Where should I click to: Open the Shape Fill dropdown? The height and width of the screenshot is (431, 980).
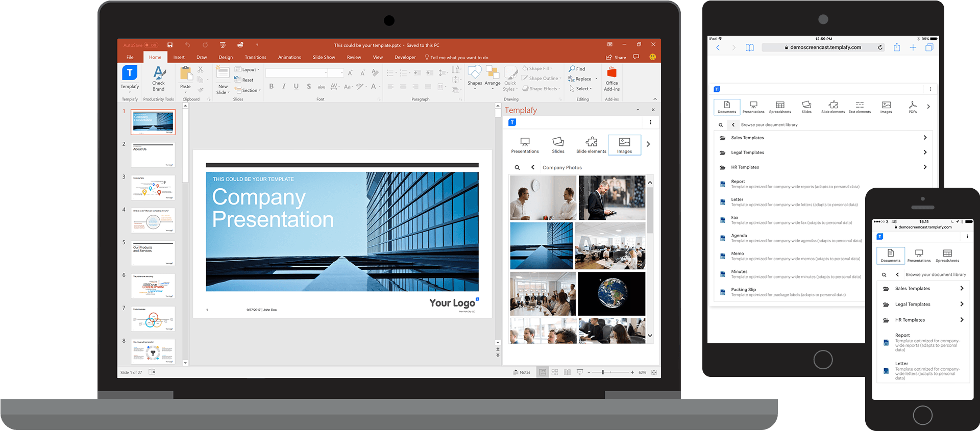tap(537, 68)
